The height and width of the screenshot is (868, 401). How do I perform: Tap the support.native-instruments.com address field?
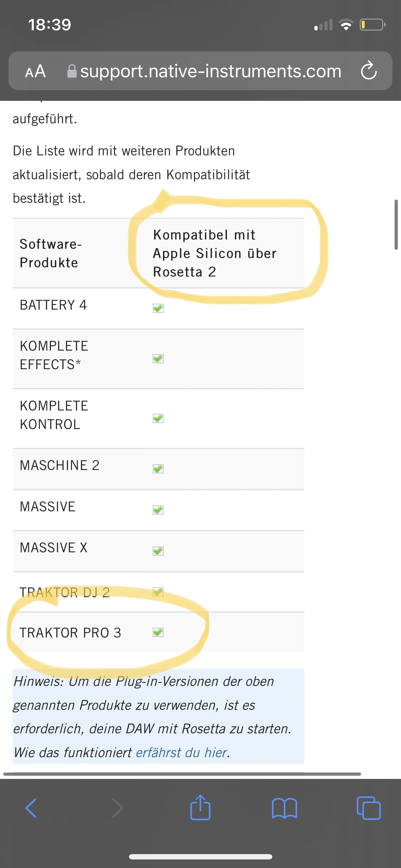[210, 71]
